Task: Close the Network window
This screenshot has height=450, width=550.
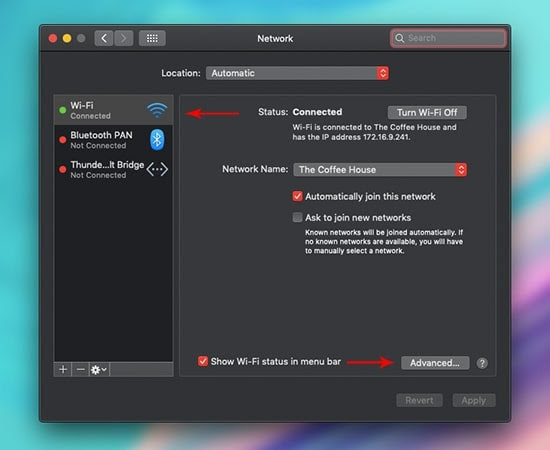Action: tap(53, 38)
